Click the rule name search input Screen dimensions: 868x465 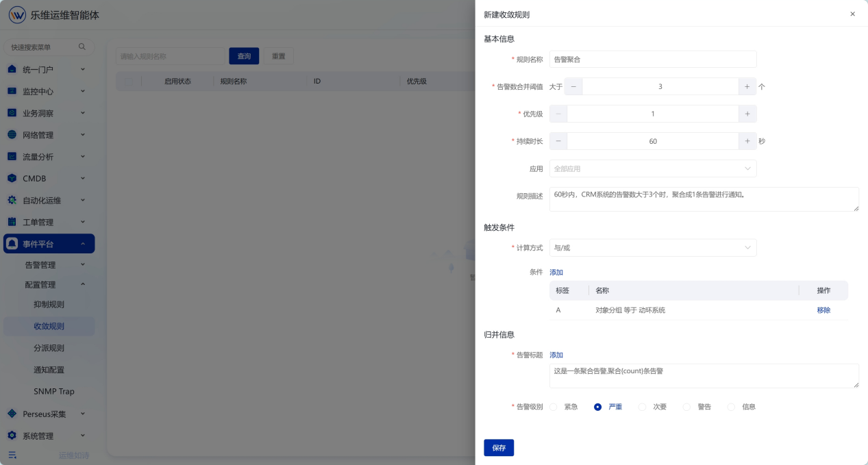pyautogui.click(x=171, y=56)
